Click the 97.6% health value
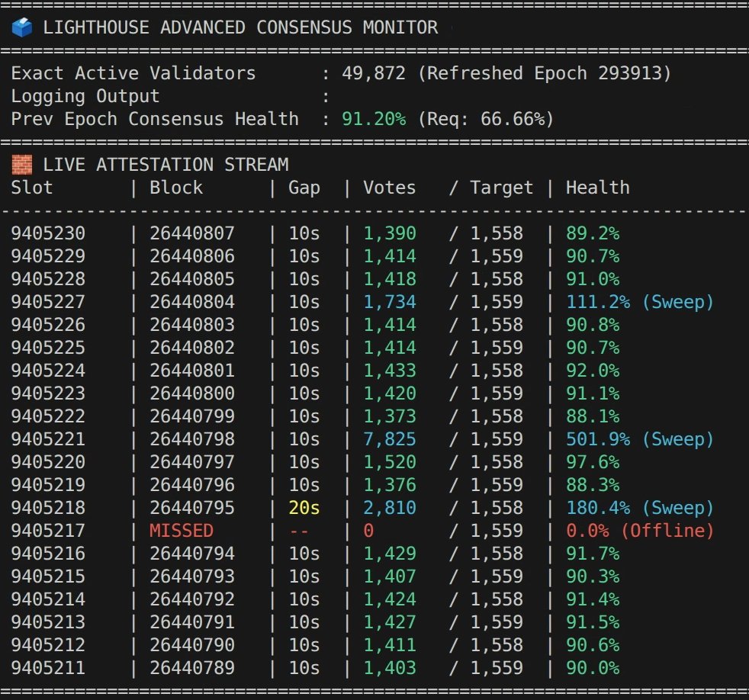The width and height of the screenshot is (749, 700). point(593,462)
